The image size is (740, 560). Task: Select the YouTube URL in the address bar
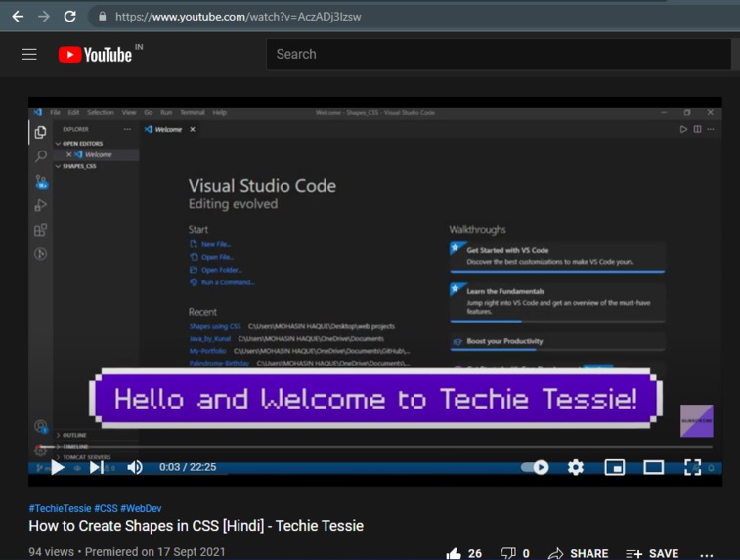click(238, 17)
